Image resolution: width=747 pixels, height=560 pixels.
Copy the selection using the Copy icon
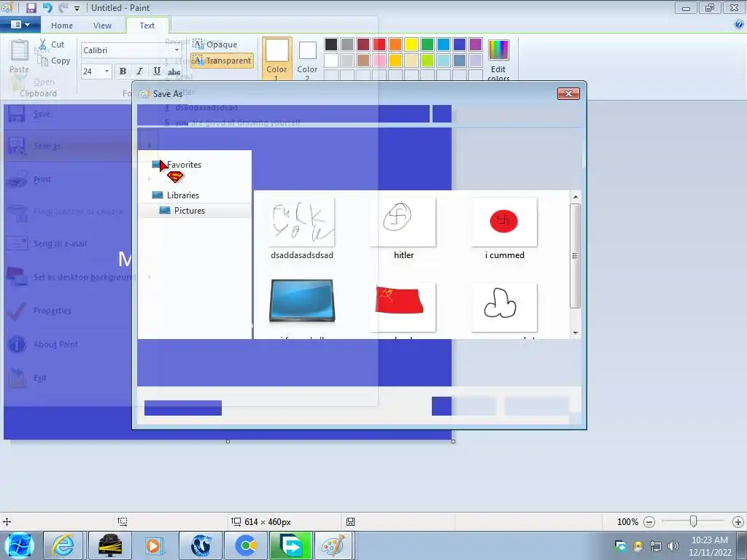[x=43, y=61]
